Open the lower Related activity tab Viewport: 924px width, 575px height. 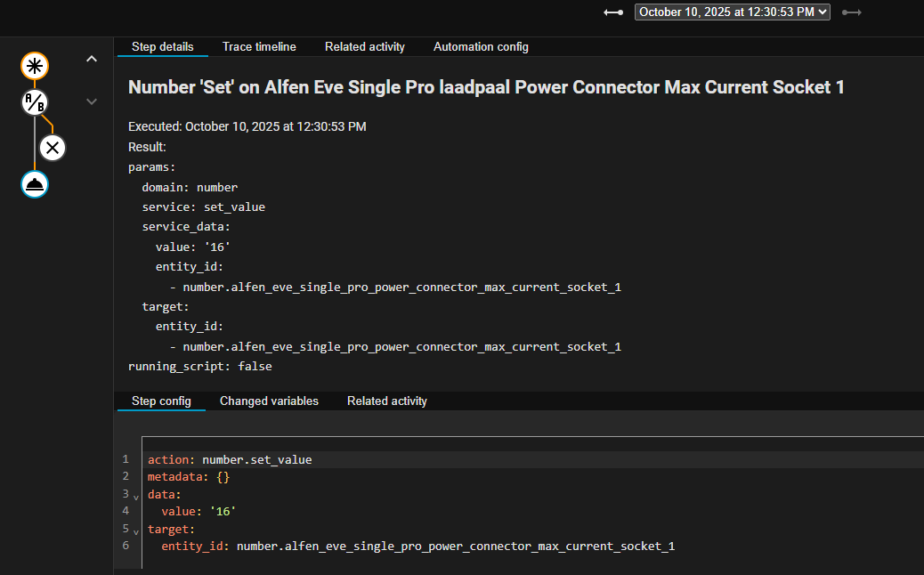point(386,401)
